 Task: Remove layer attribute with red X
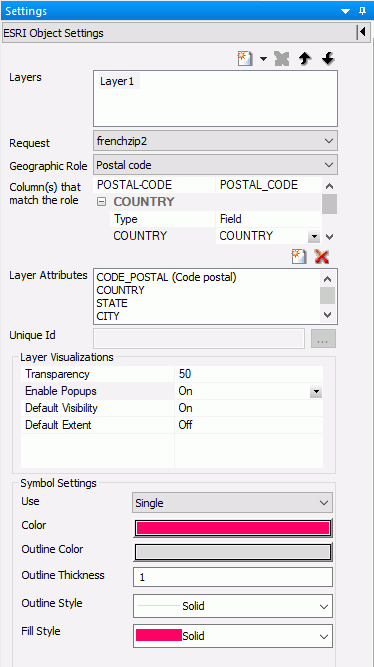pyautogui.click(x=322, y=257)
